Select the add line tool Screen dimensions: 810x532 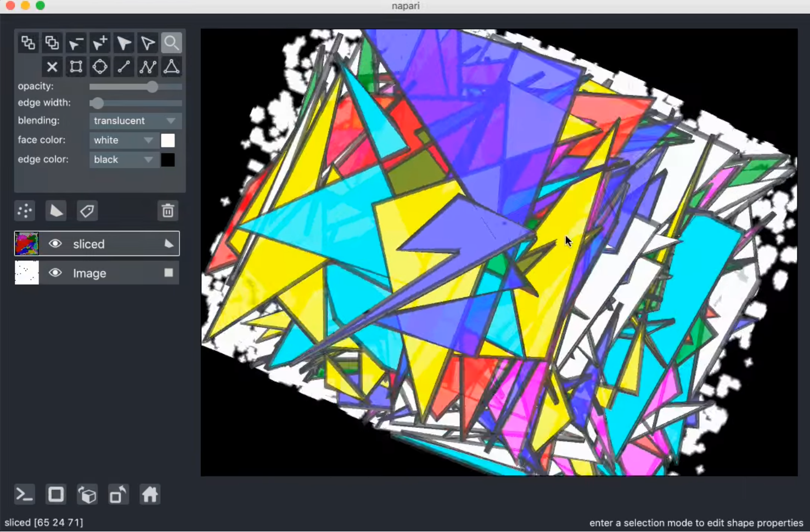coord(123,66)
